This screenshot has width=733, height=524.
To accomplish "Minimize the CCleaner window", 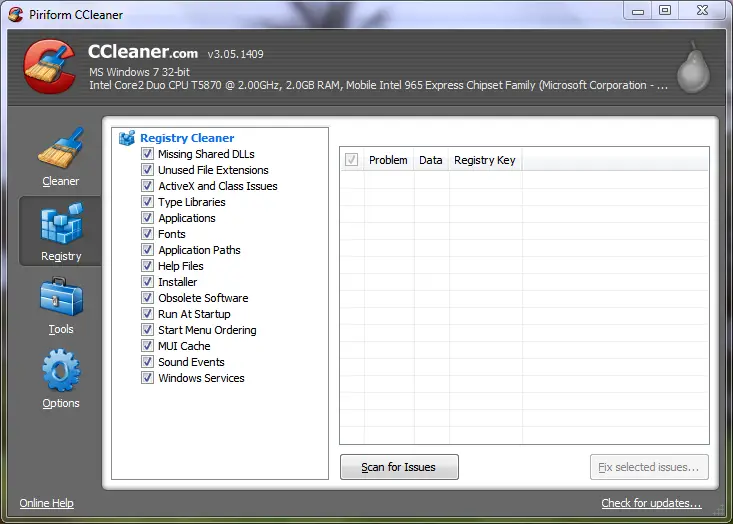I will click(638, 11).
